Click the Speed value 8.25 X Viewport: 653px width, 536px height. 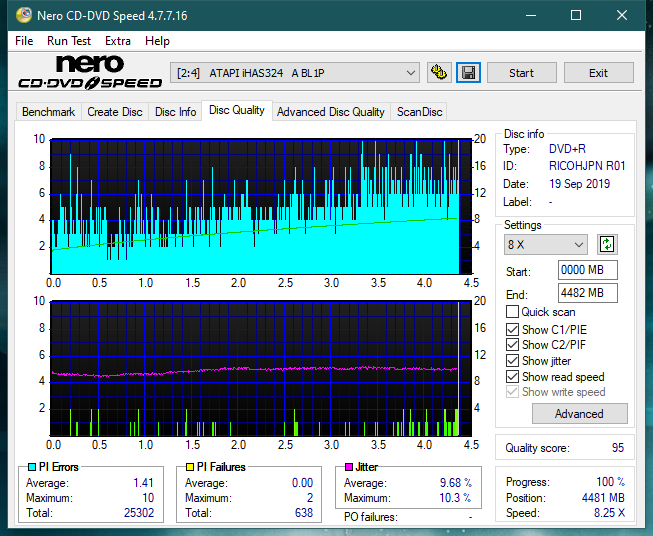tap(609, 513)
